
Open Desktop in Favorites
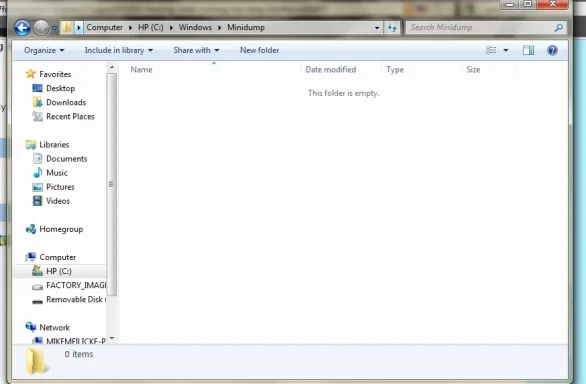tap(61, 89)
